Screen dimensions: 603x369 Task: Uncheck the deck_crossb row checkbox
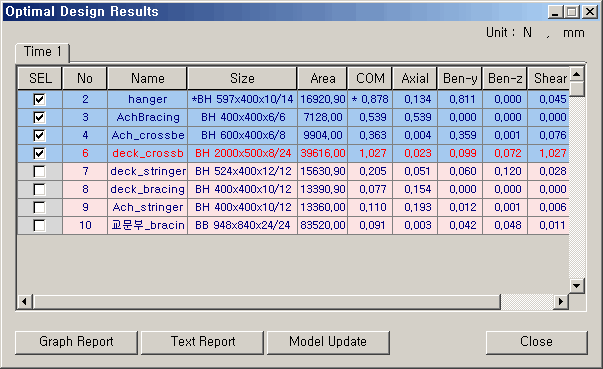tap(39, 154)
